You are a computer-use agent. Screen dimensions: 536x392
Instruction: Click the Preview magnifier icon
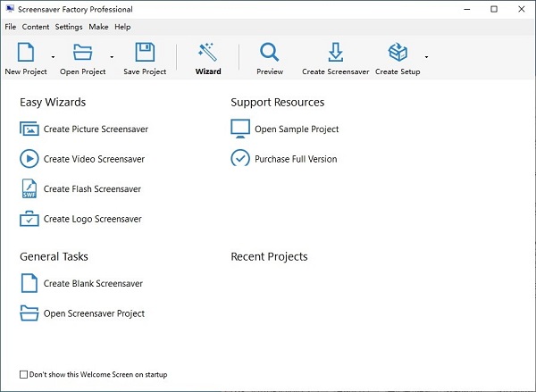coord(270,53)
